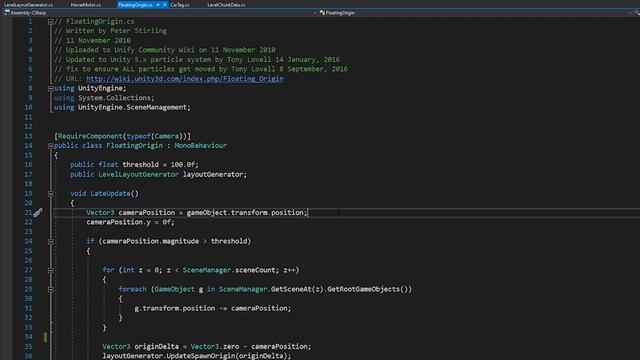The image size is (640, 360).
Task: Collapse the FloatingOrigin class at line 14
Action: [x=51, y=146]
